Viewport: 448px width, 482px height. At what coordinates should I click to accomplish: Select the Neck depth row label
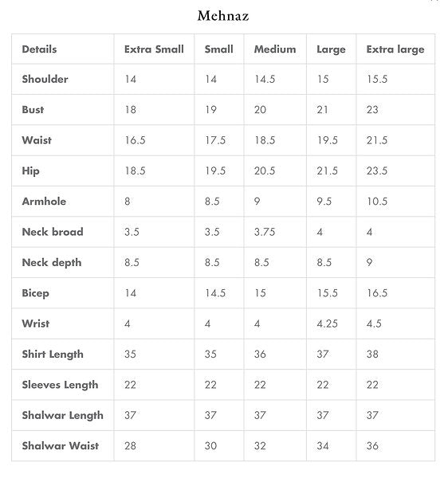tap(52, 263)
